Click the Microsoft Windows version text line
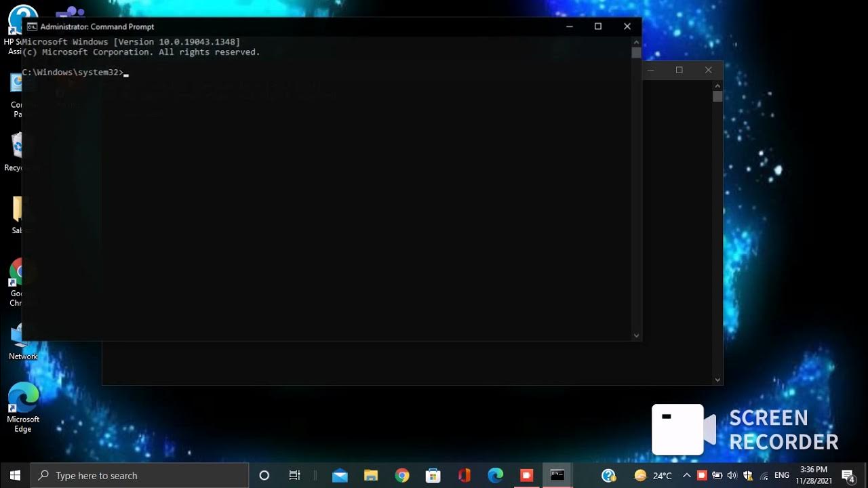The height and width of the screenshot is (488, 868). click(x=131, y=42)
